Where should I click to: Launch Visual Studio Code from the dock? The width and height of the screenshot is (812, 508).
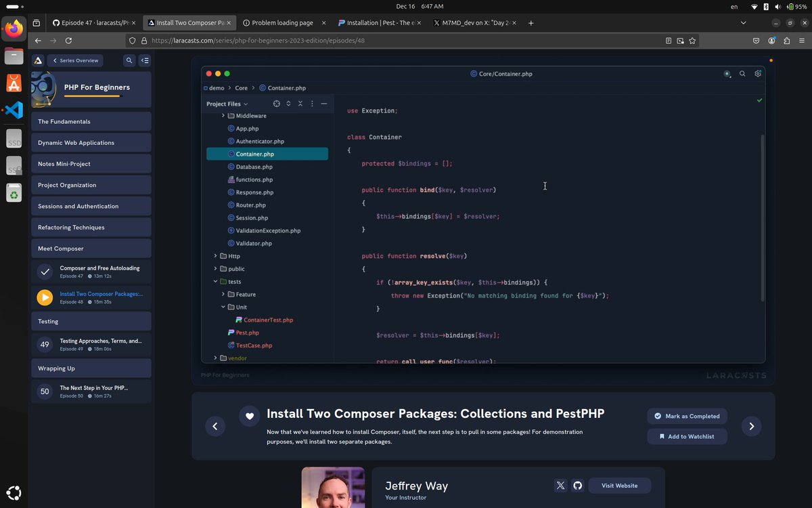[x=14, y=109]
